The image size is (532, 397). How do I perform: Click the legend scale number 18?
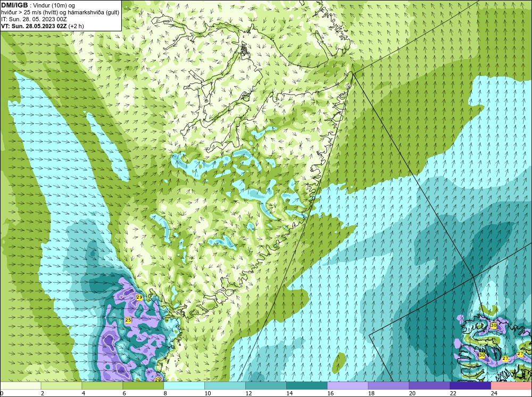coord(371,393)
